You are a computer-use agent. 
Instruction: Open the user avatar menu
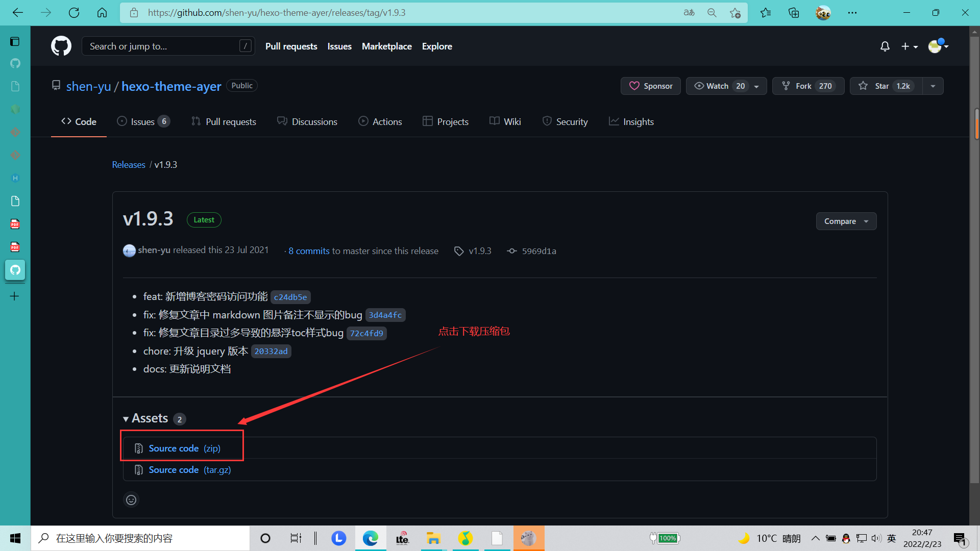[938, 46]
